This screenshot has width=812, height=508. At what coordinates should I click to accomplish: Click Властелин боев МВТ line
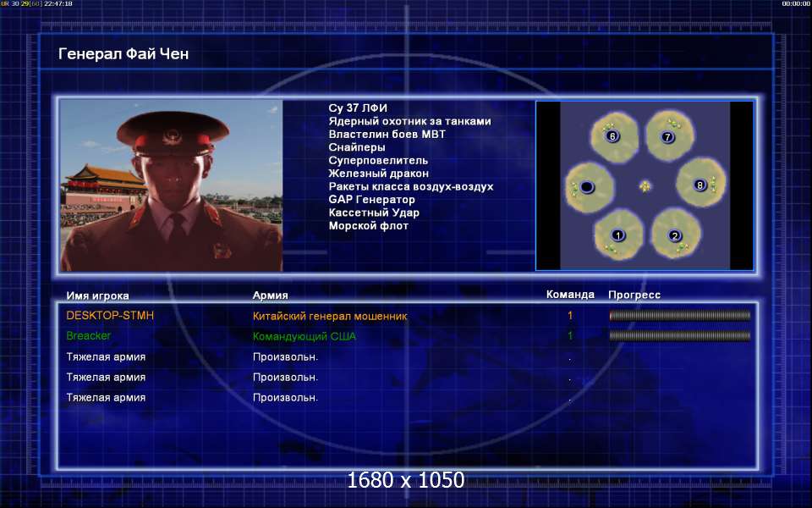pyautogui.click(x=387, y=135)
